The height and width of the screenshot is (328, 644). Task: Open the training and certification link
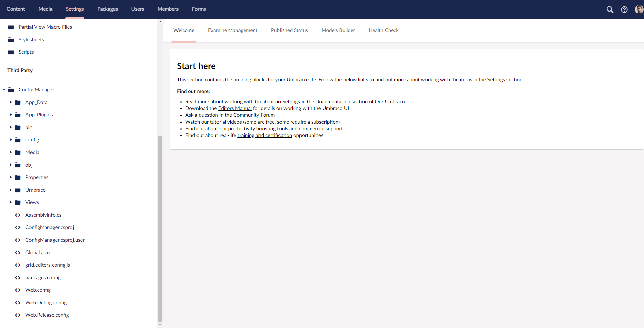pyautogui.click(x=265, y=135)
